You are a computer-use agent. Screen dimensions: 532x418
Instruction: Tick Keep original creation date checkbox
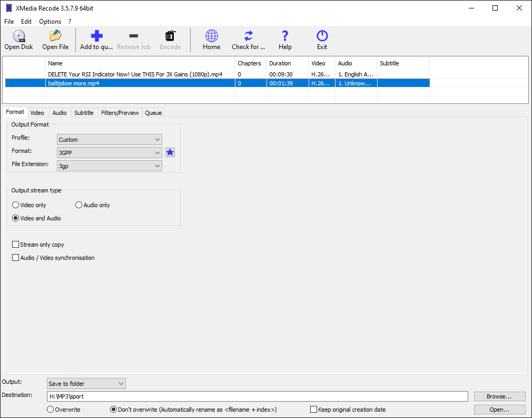click(x=314, y=410)
